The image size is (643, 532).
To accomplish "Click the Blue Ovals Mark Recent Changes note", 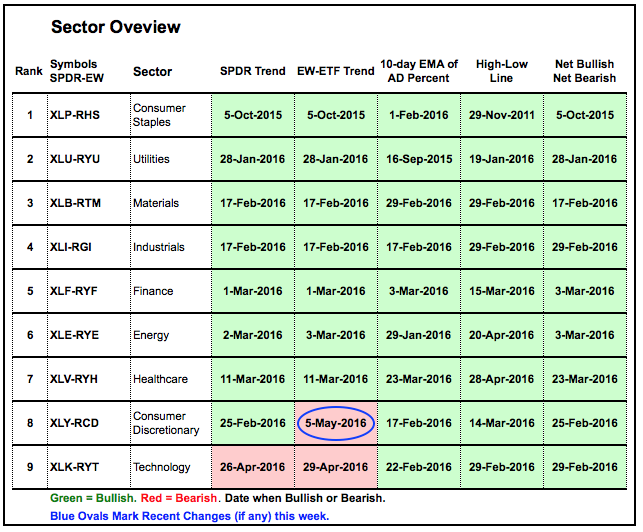I will [187, 517].
